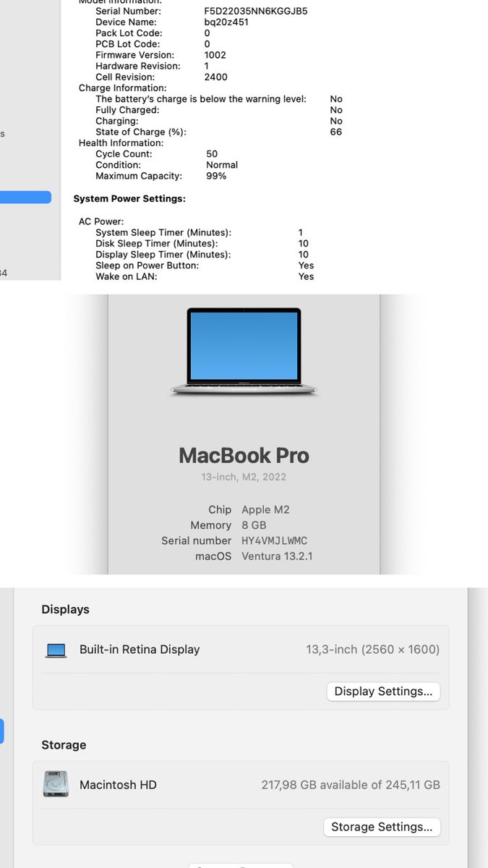The image size is (488, 868).
Task: Click the System Power Settings heading
Action: [129, 198]
